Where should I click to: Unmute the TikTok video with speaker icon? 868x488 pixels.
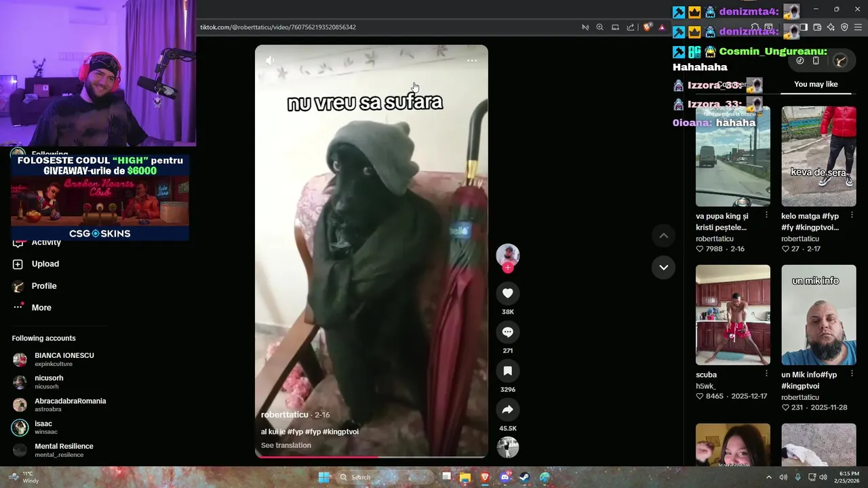coord(270,60)
